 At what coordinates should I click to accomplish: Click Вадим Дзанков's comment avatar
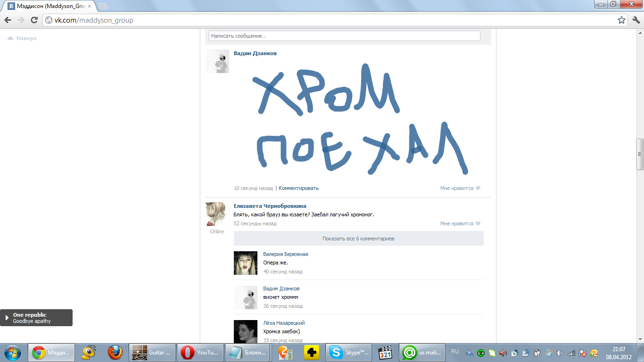[246, 297]
